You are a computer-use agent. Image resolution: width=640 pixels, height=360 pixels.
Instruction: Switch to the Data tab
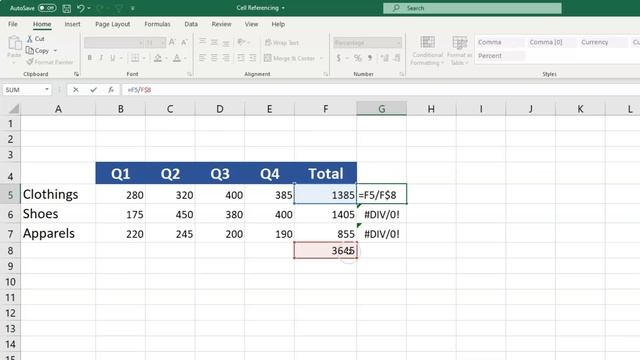tap(191, 24)
